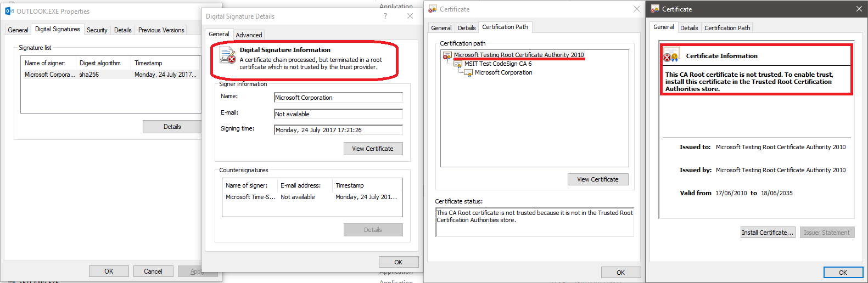Click the Signing time field

click(338, 130)
